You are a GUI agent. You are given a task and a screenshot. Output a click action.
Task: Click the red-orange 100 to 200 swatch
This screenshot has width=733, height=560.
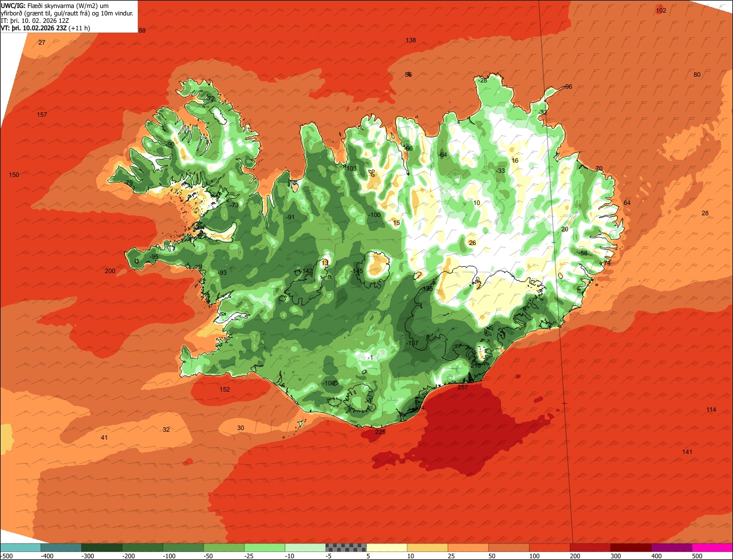549,547
